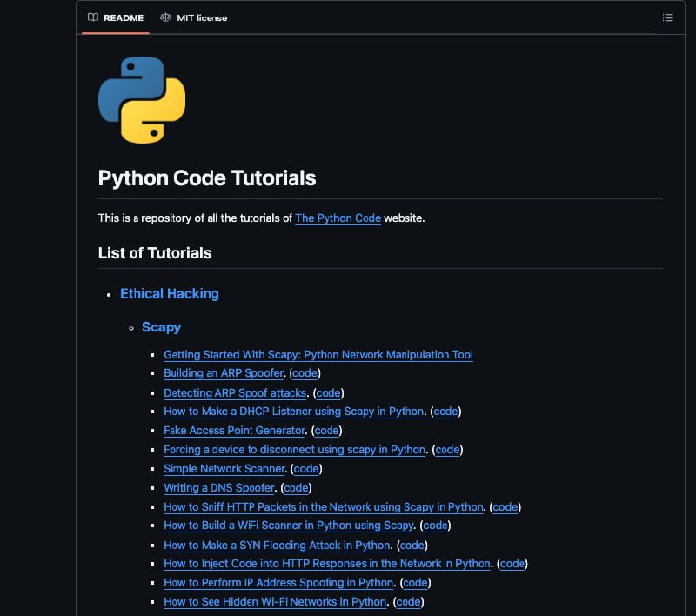Screen dimensions: 696x616
Task: Open the Scapy section link
Action: 161,327
